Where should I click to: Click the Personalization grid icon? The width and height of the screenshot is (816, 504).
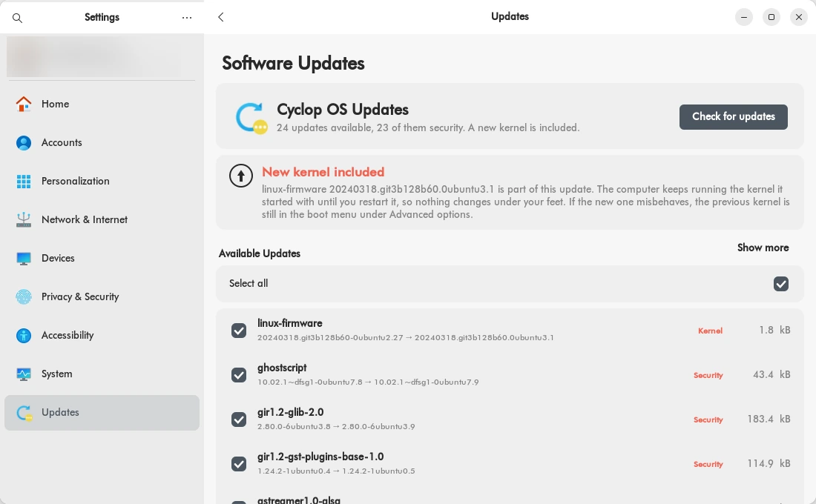pyautogui.click(x=24, y=181)
